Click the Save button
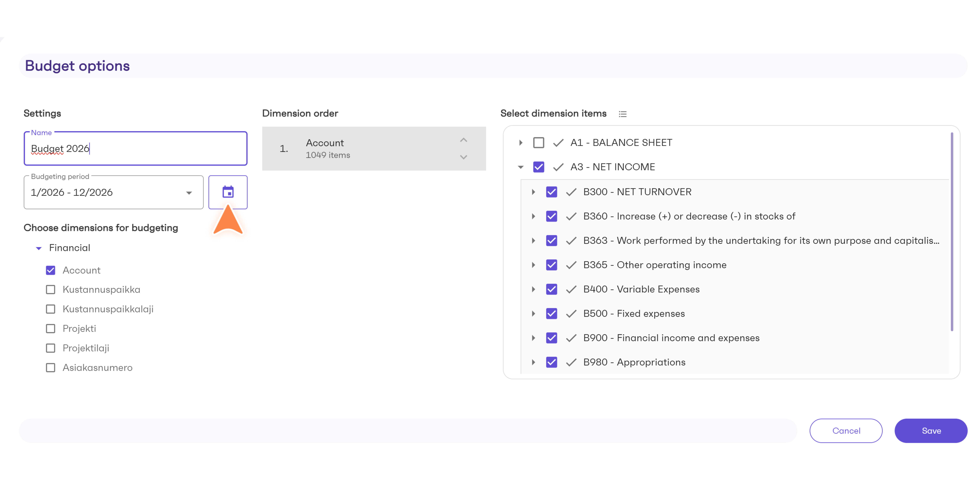Screen dimensions: 980x490 [x=931, y=431]
